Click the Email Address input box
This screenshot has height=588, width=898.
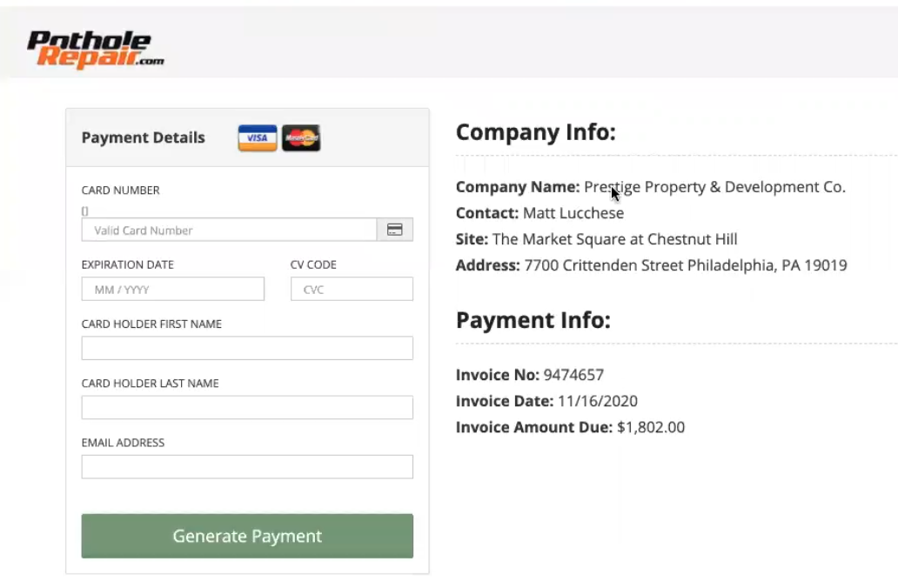pyautogui.click(x=247, y=466)
